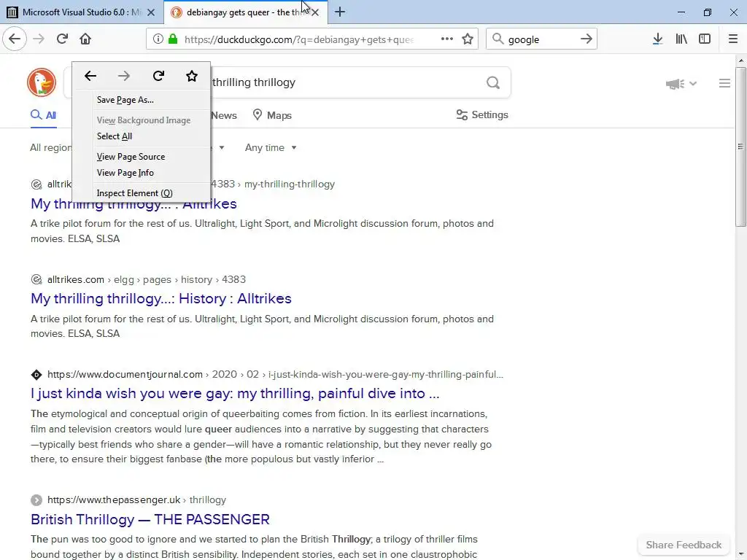Click Back arrow in the context menu
Screen dimensions: 747x560
pos(90,76)
